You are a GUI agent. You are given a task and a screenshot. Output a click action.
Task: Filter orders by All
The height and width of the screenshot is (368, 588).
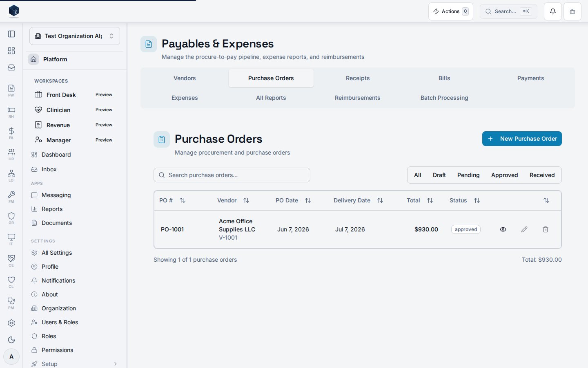418,175
